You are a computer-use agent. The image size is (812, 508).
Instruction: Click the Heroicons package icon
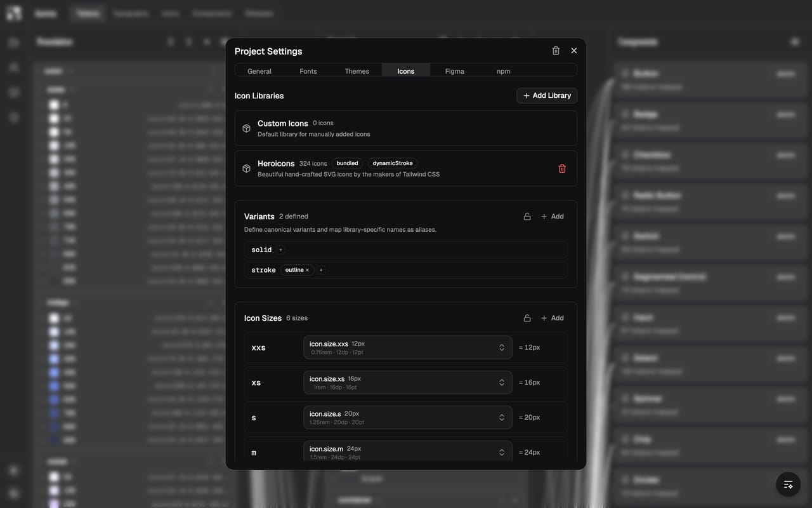[x=246, y=168]
